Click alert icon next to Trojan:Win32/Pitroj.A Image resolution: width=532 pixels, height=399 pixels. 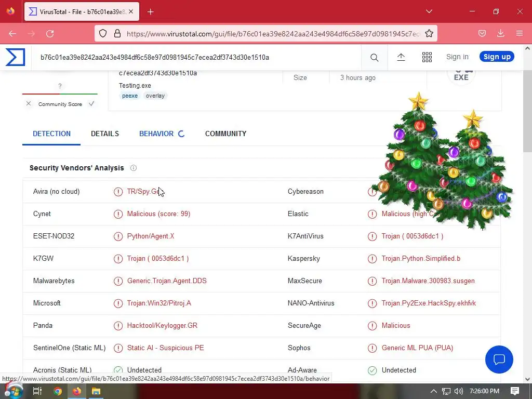(118, 303)
